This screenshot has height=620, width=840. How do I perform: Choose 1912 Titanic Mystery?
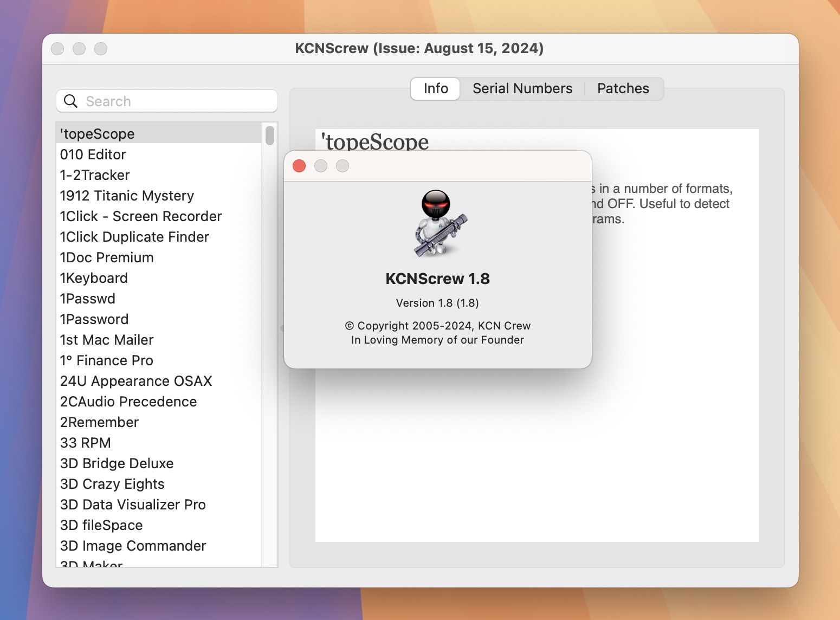[159, 196]
